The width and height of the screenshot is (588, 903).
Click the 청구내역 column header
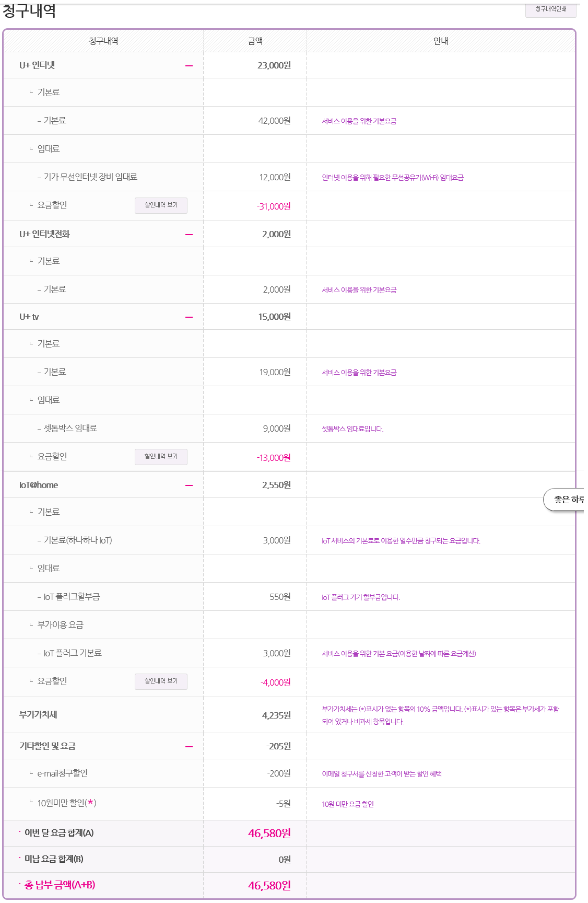pos(102,40)
